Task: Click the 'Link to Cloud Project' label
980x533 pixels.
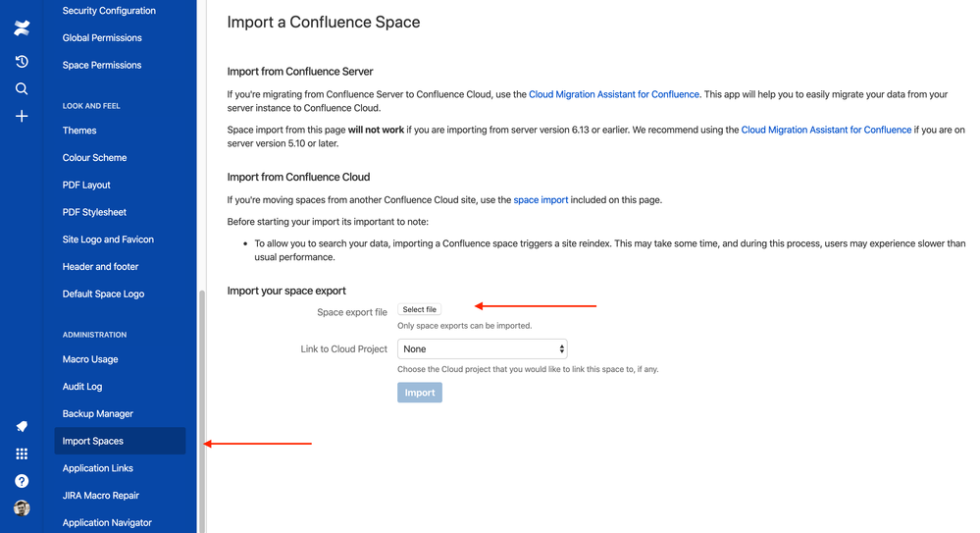Action: click(x=343, y=349)
